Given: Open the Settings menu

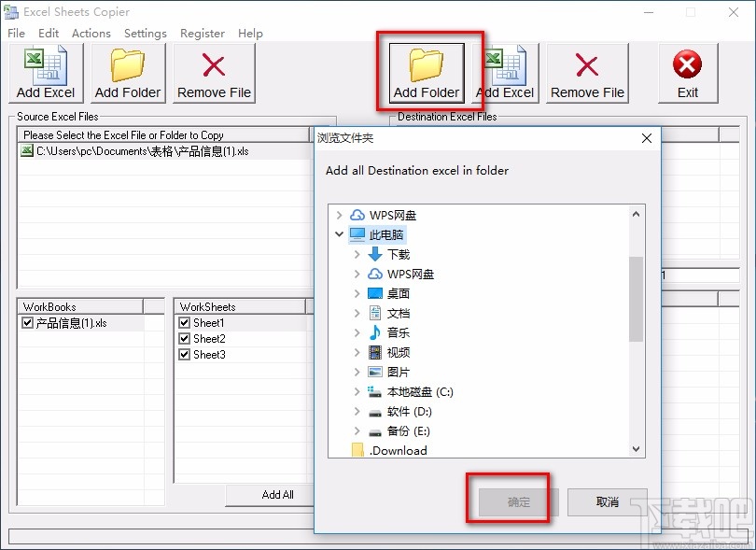Looking at the screenshot, I should (146, 33).
